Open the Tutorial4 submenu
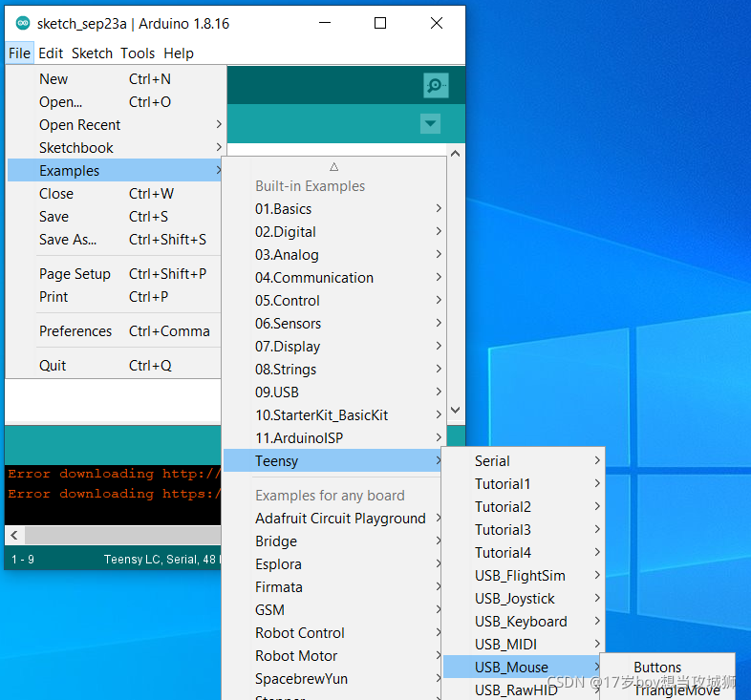 pos(523,553)
